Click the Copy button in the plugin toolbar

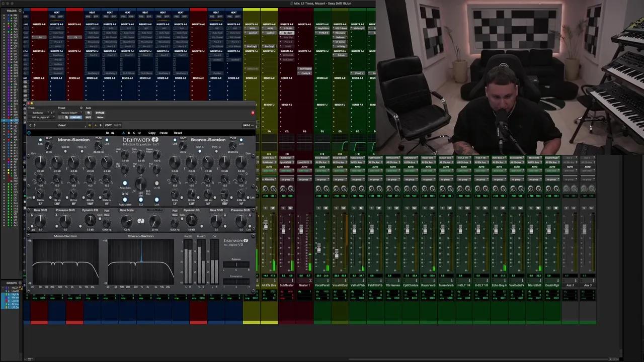152,132
